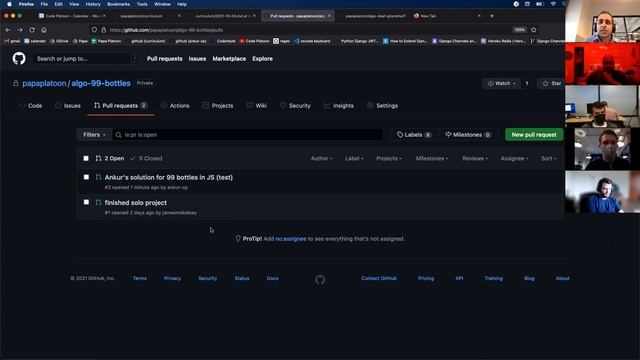Select all pull requests checkbox in list header
640x360 pixels.
pos(86,158)
